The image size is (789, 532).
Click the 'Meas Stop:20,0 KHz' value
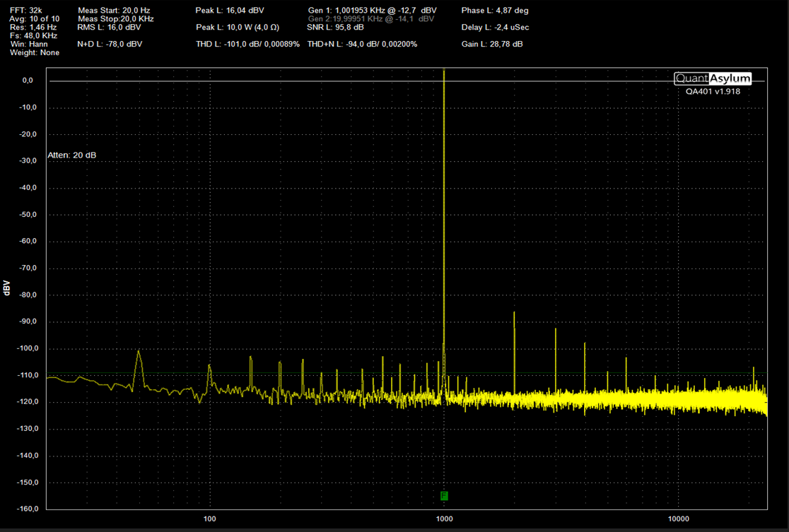tap(116, 18)
